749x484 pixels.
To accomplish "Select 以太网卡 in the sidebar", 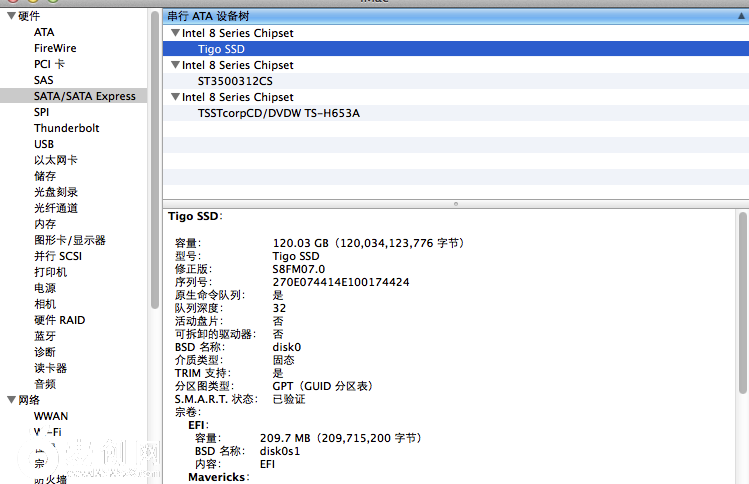I will [55, 160].
